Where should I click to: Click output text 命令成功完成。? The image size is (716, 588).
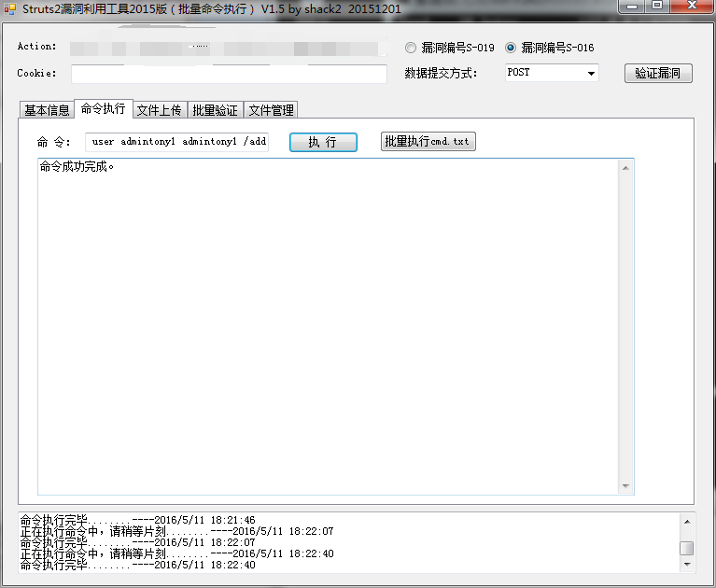(77, 167)
